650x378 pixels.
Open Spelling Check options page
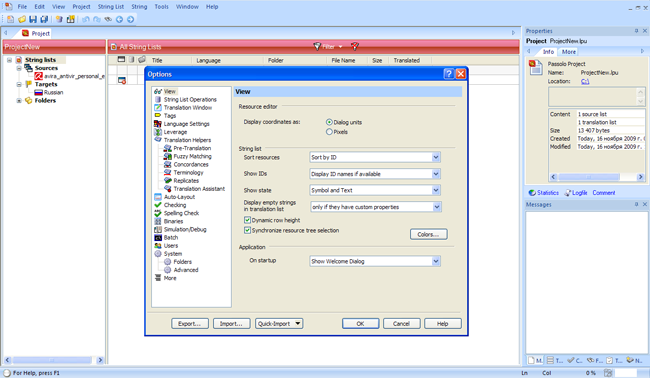point(181,213)
